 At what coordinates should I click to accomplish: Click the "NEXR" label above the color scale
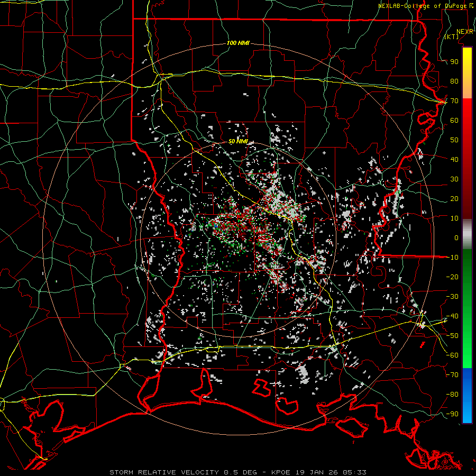(x=465, y=32)
